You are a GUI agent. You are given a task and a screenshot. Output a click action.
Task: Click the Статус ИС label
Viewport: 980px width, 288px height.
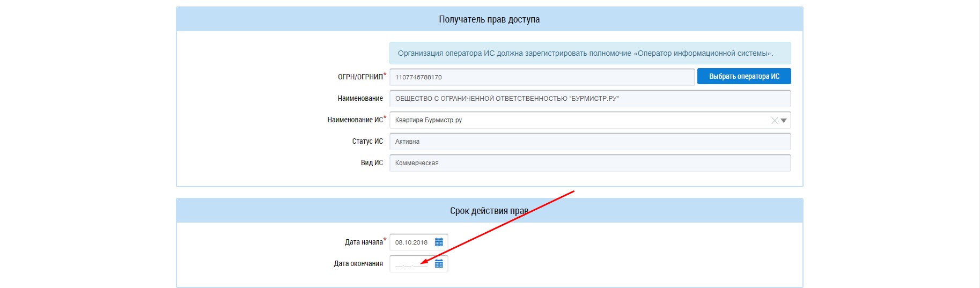[x=367, y=142]
